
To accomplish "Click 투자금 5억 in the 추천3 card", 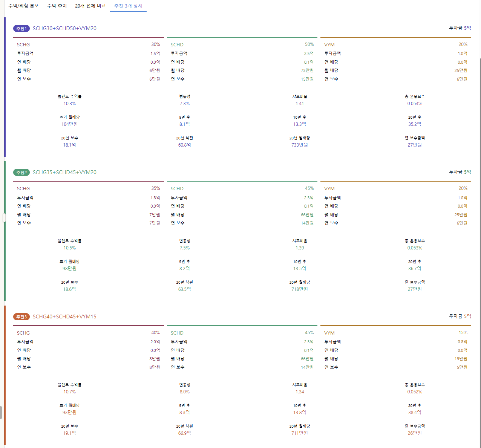I will tap(460, 317).
